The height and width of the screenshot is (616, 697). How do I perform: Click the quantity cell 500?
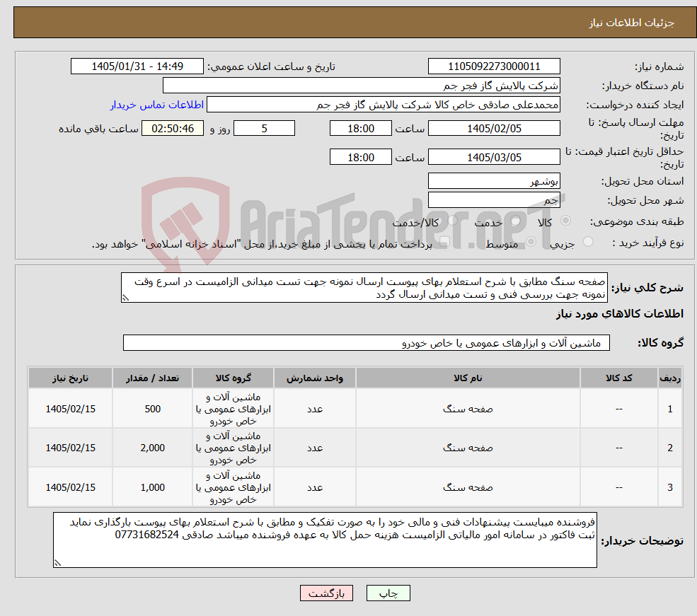pos(152,409)
